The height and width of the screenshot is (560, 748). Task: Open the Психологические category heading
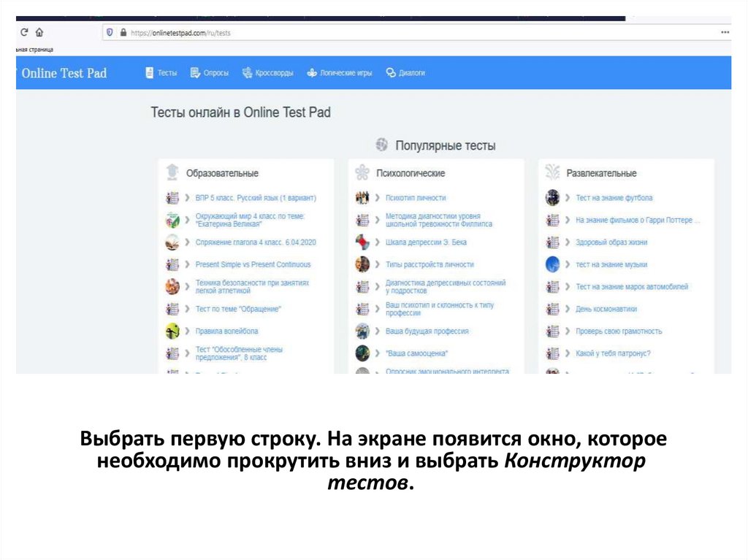(411, 173)
